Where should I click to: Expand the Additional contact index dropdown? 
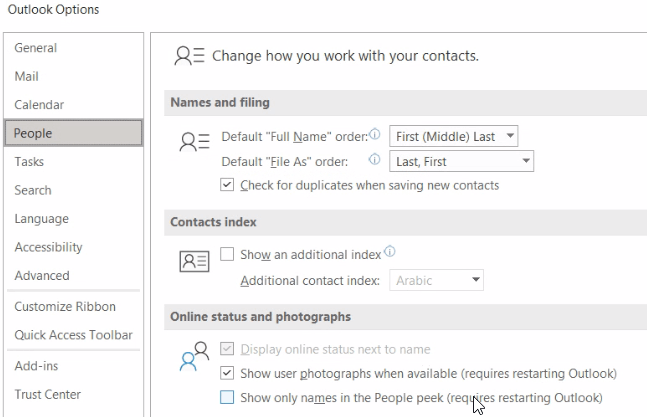(x=436, y=280)
